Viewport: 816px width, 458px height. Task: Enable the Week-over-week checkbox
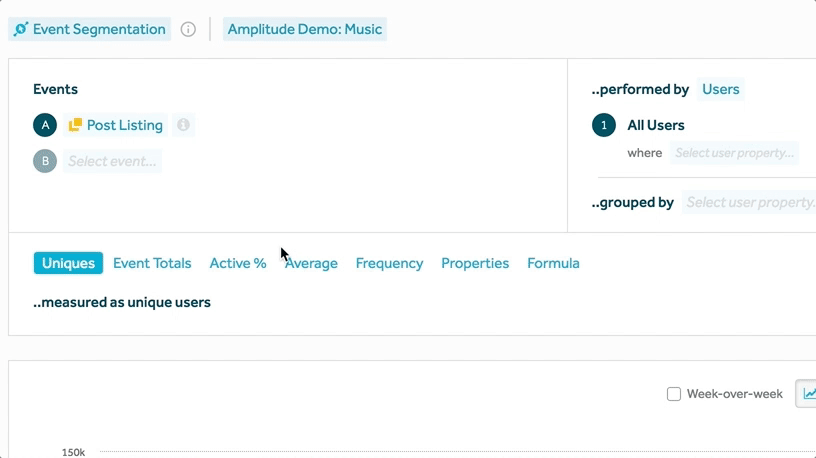point(674,394)
